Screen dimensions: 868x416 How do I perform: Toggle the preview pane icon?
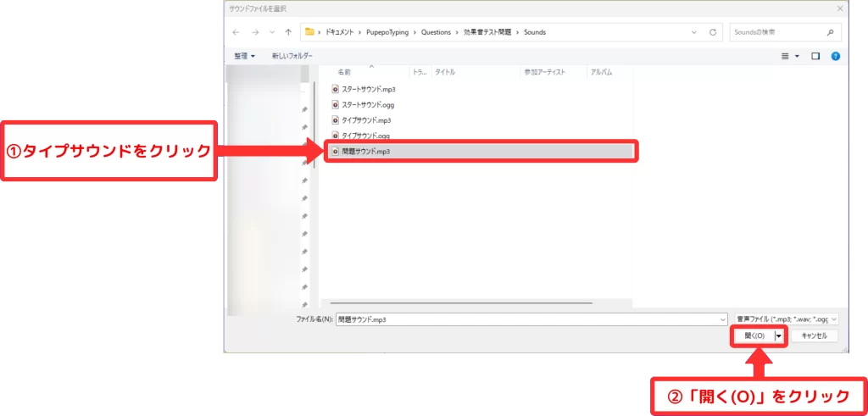click(x=815, y=56)
